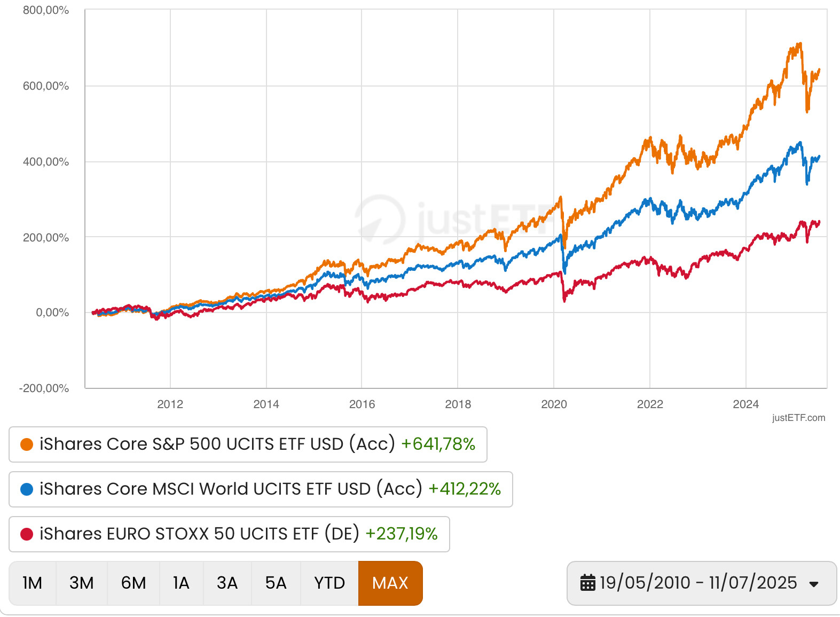Image resolution: width=840 pixels, height=617 pixels.
Task: Click the red EURO STOXX 50 legend dot
Action: click(x=27, y=534)
